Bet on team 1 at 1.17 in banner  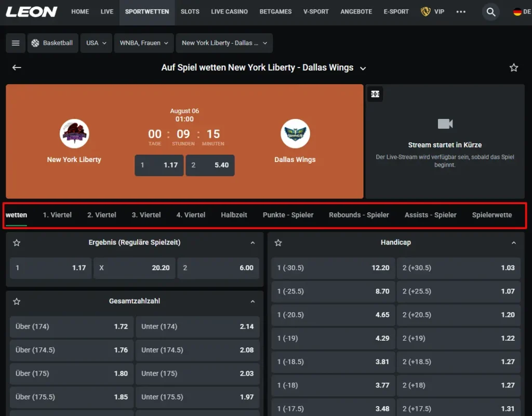click(x=159, y=165)
